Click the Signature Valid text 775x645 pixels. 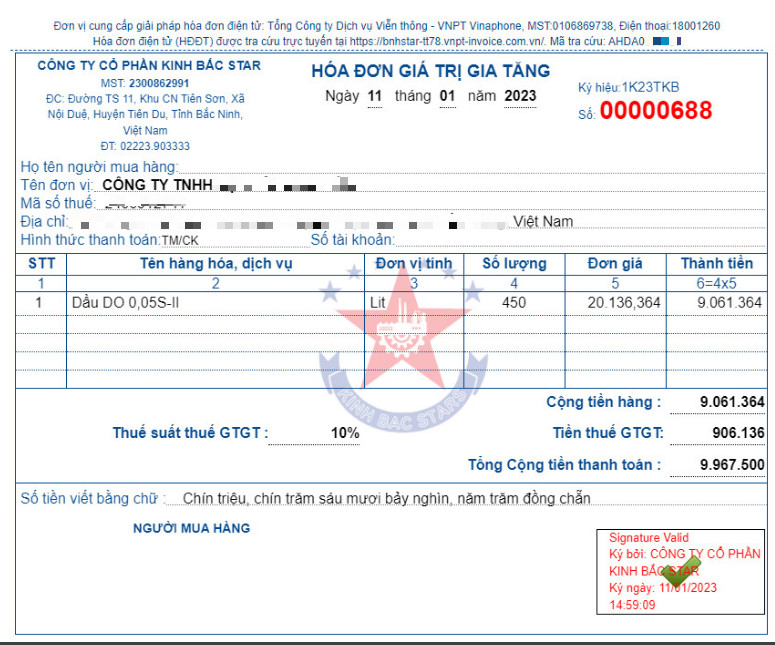(x=648, y=538)
